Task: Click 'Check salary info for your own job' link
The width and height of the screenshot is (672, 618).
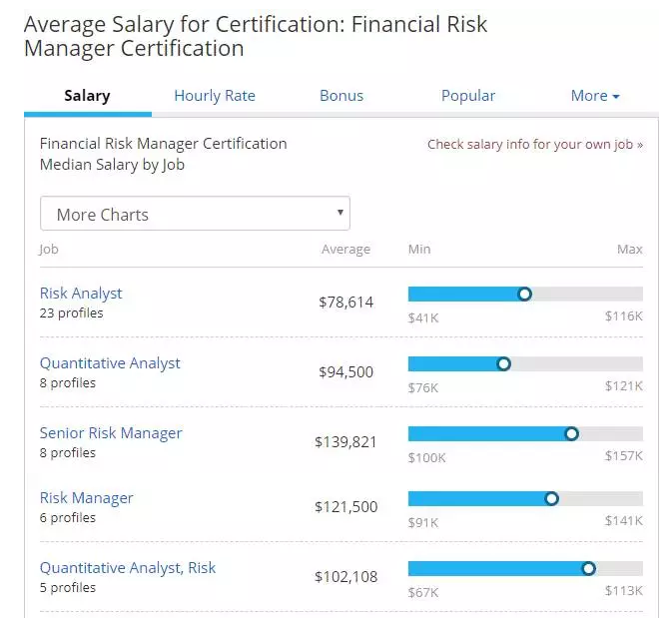Action: coord(535,145)
